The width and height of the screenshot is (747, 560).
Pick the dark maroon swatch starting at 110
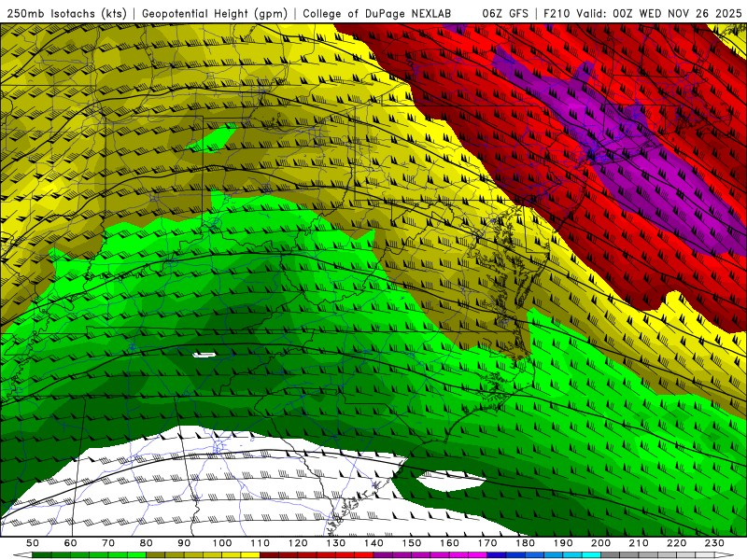point(269,555)
